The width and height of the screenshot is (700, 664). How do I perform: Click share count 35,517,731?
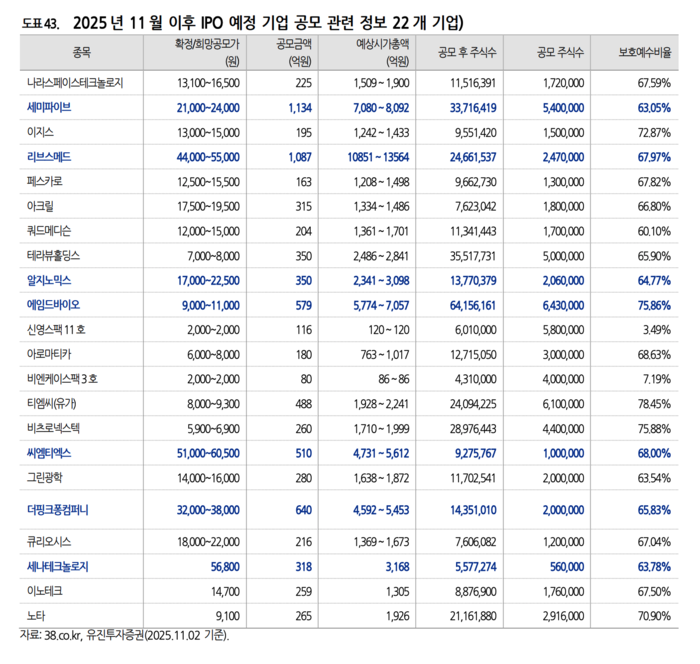click(473, 256)
